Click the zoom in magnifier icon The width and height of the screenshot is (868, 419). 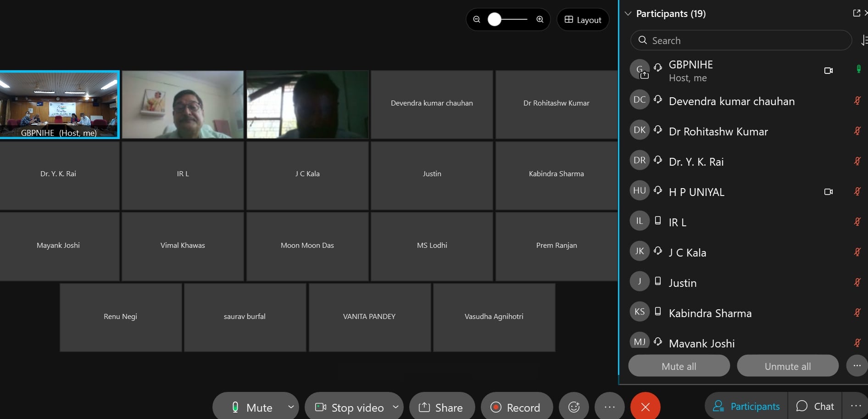pyautogui.click(x=540, y=19)
